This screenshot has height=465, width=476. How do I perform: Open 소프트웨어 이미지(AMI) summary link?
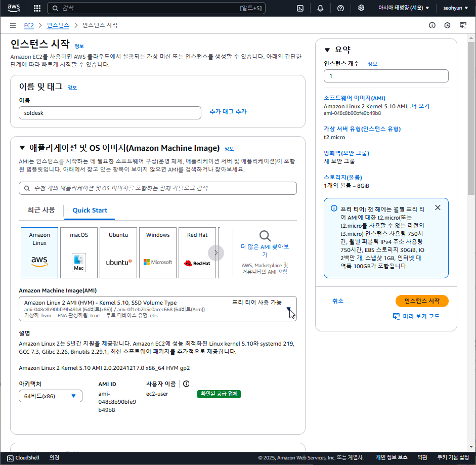[354, 98]
